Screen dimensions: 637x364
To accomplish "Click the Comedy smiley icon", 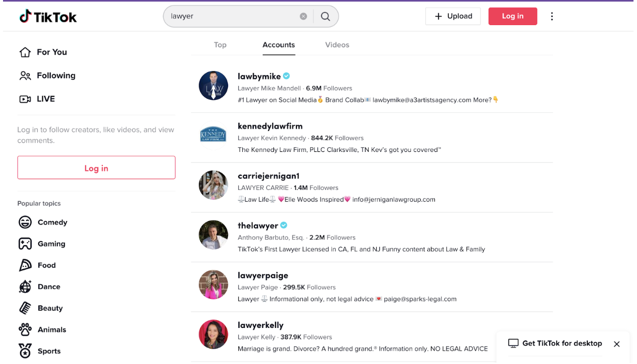I will click(25, 222).
